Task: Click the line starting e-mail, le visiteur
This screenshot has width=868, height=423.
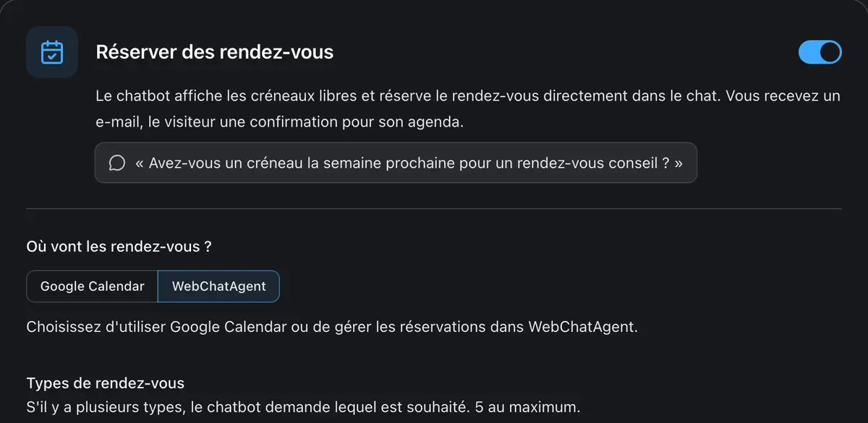Action: pyautogui.click(x=279, y=123)
